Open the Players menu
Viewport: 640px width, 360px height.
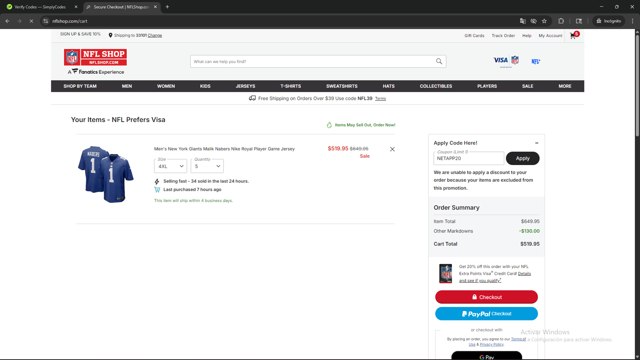[x=487, y=86]
